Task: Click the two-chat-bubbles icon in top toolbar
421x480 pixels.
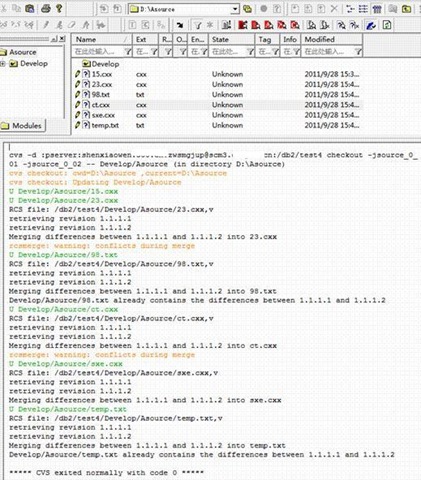Action: coord(393,9)
